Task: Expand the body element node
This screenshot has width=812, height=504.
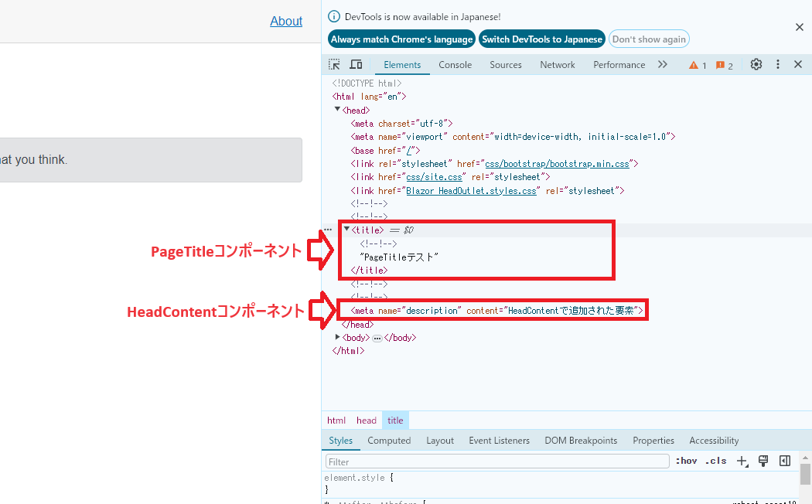Action: 338,337
